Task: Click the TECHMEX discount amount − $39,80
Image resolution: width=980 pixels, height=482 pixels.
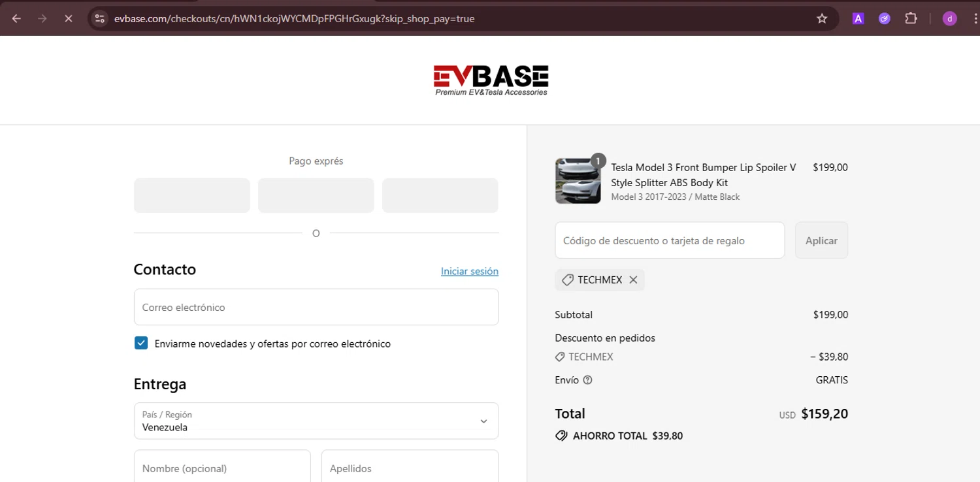Action: tap(828, 357)
